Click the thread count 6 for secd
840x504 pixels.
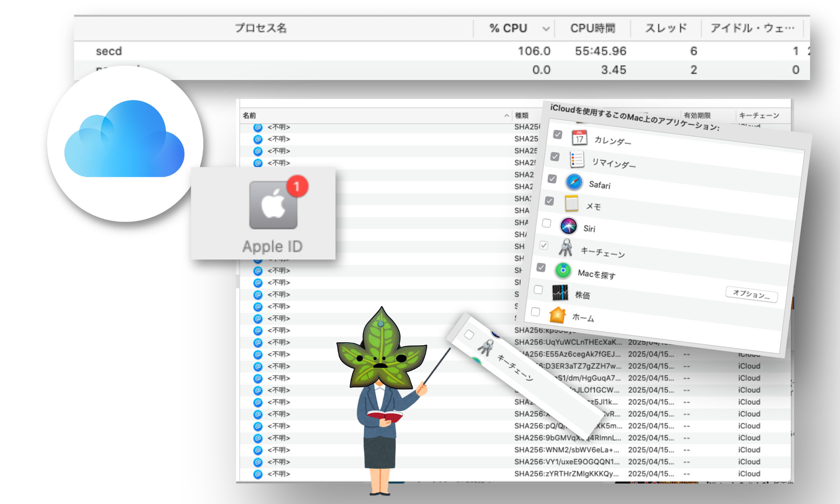(x=693, y=51)
